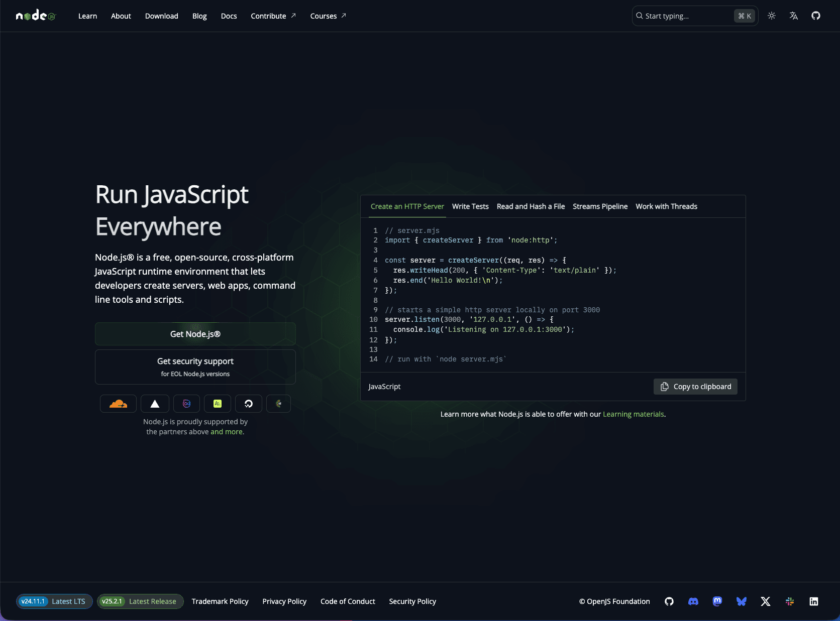840x621 pixels.
Task: Open the Node.js GitHub repository icon
Action: tap(815, 16)
